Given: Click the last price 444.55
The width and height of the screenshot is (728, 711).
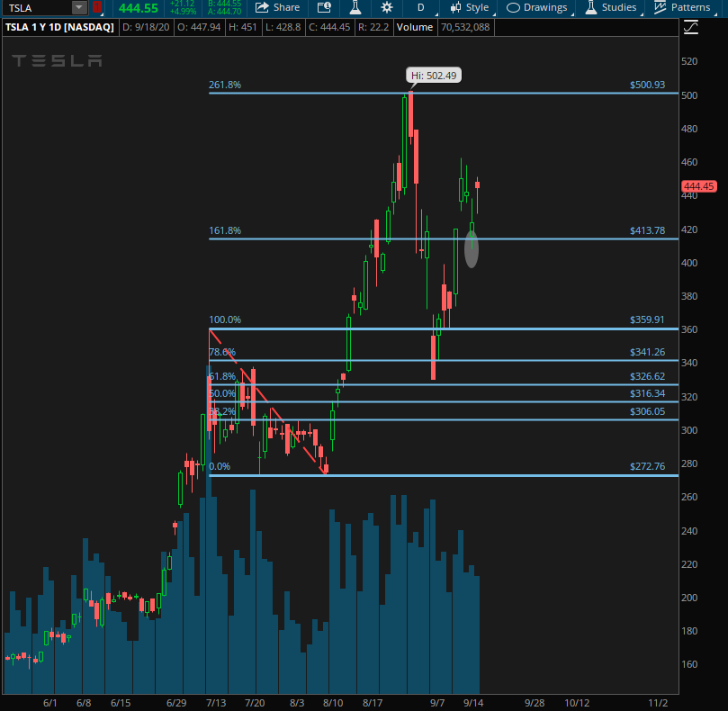Looking at the screenshot, I should coord(139,8).
